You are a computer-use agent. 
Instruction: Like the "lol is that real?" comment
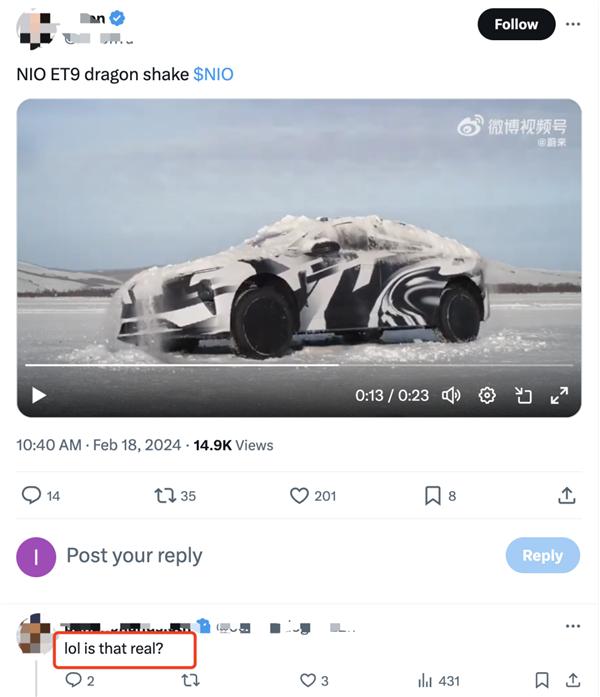(308, 680)
